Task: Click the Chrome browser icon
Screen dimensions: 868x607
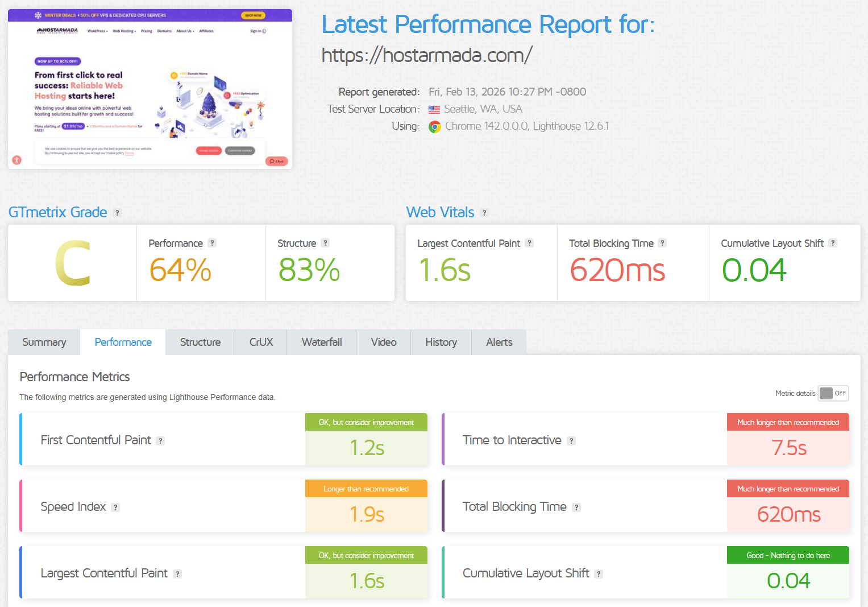Action: (434, 126)
